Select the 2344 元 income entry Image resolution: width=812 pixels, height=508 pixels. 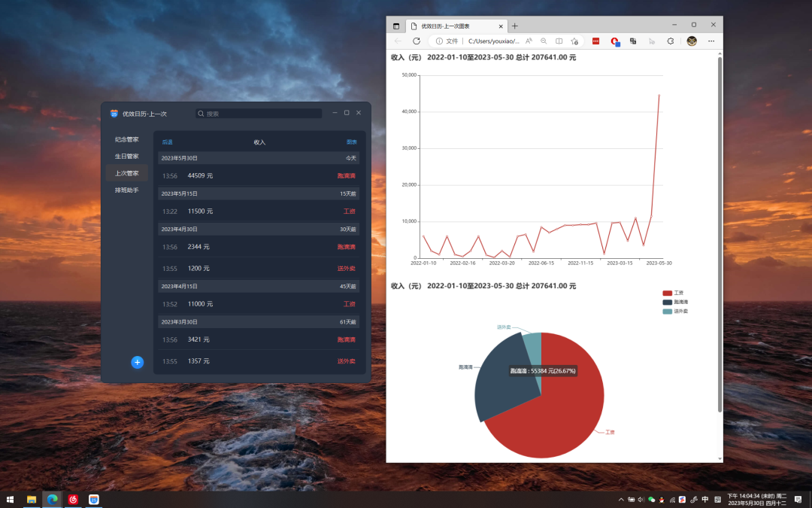pyautogui.click(x=259, y=247)
